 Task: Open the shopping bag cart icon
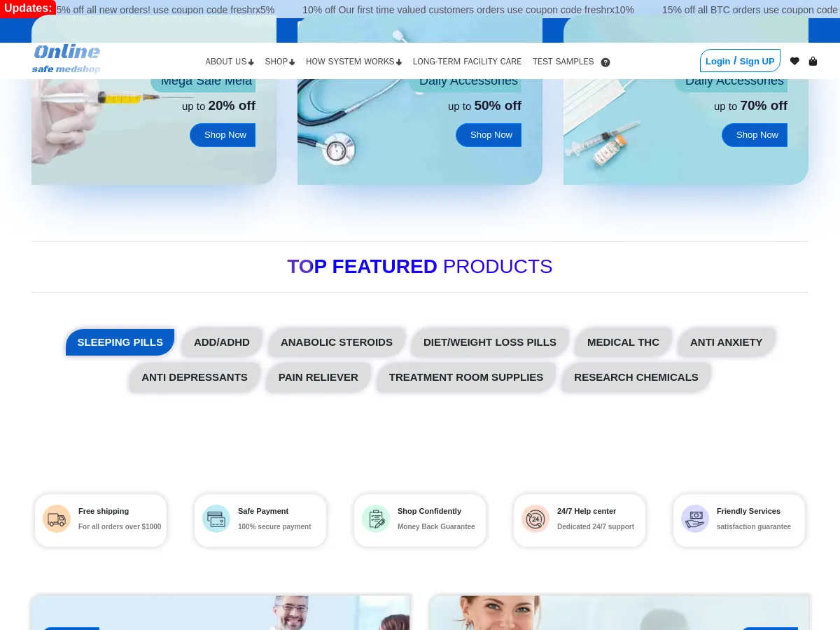point(813,61)
